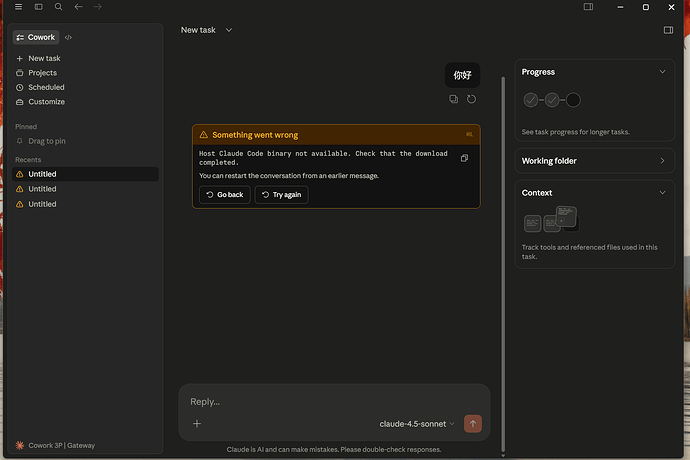Copy the 你好 message
This screenshot has width=690, height=460.
[x=453, y=99]
